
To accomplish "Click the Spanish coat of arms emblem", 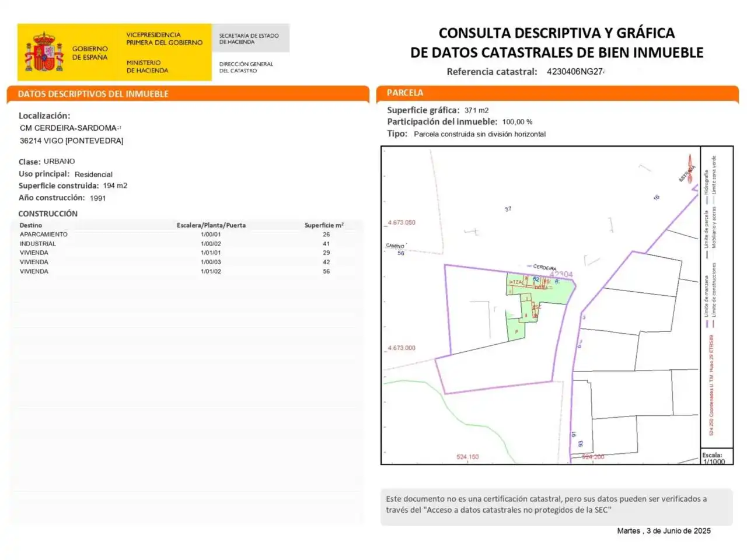I will click(x=44, y=52).
